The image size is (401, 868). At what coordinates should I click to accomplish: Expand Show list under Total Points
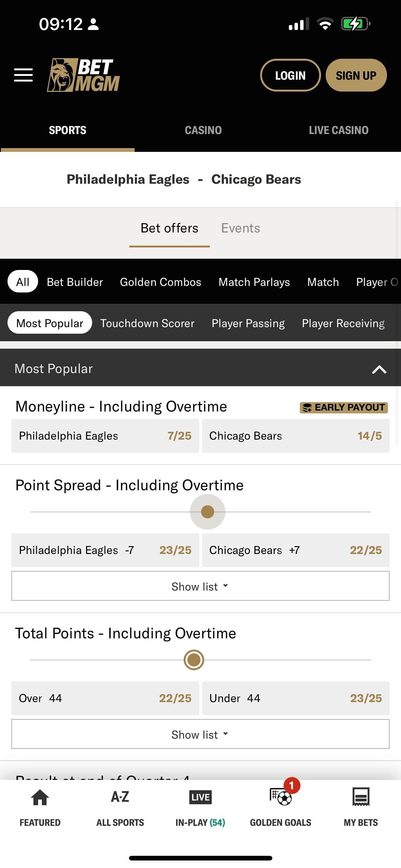pos(200,734)
